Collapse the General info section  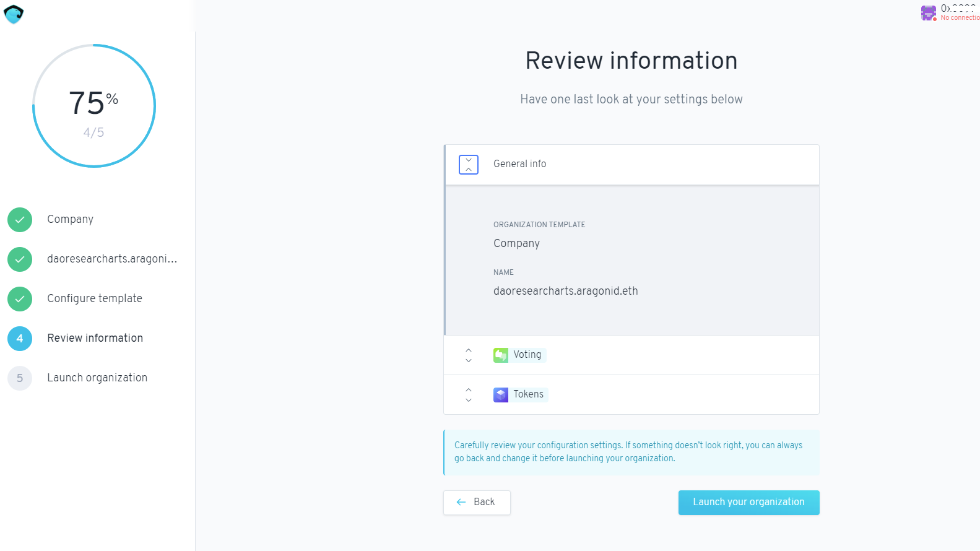pos(469,165)
